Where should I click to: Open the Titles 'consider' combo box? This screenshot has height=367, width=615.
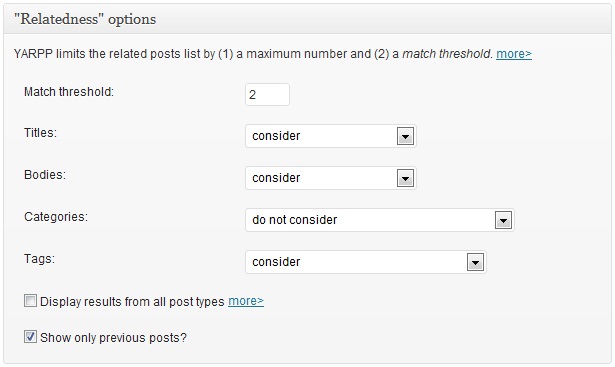[x=331, y=136]
